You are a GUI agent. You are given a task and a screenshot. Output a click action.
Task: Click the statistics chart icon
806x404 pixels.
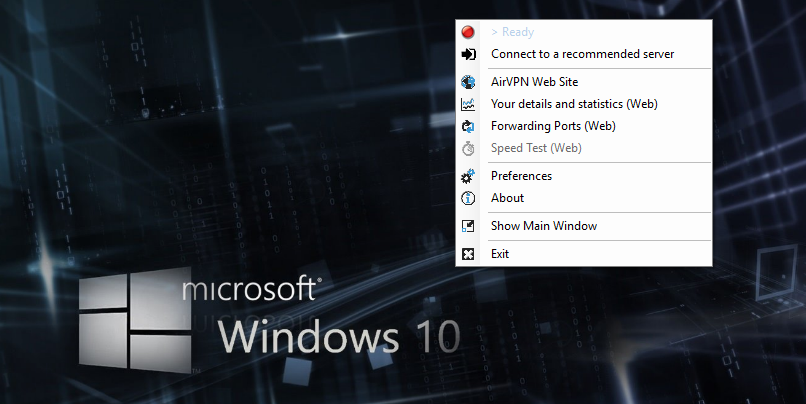[x=468, y=104]
